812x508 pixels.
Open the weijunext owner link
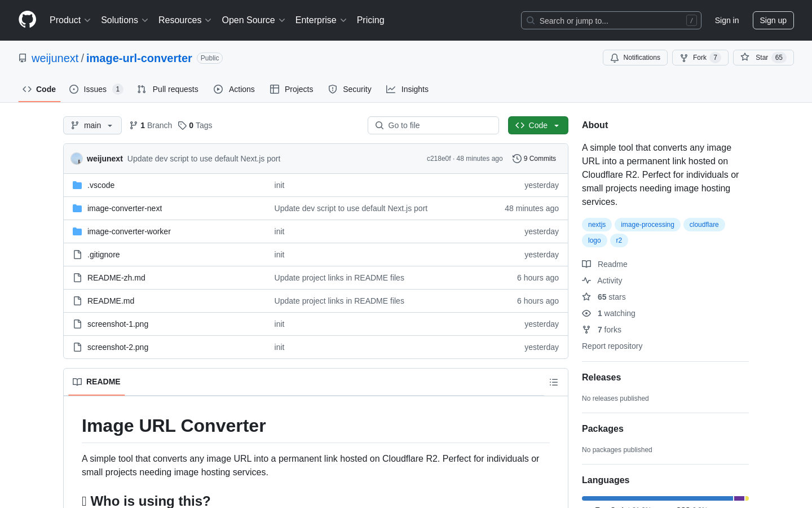(55, 58)
